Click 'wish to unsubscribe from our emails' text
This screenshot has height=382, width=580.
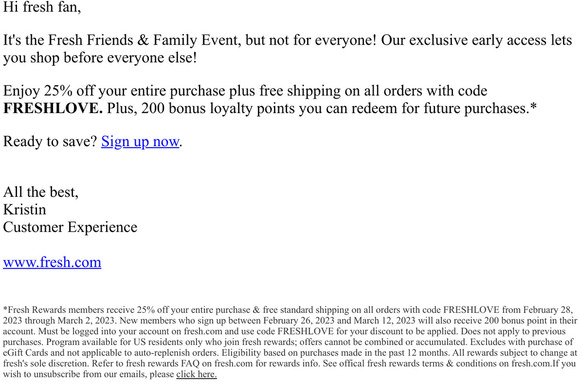tap(74, 374)
